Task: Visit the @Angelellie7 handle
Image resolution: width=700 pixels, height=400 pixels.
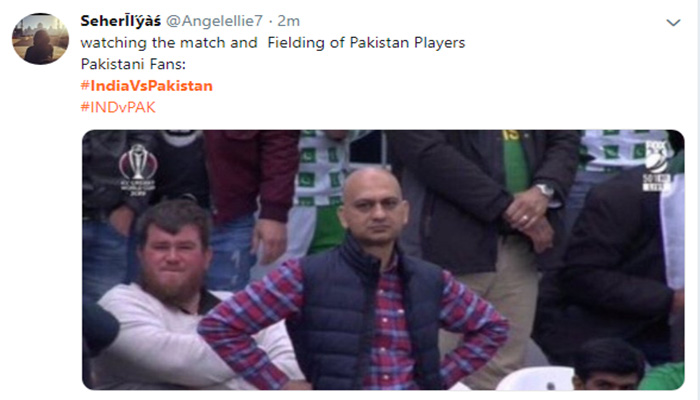Action: [x=214, y=21]
